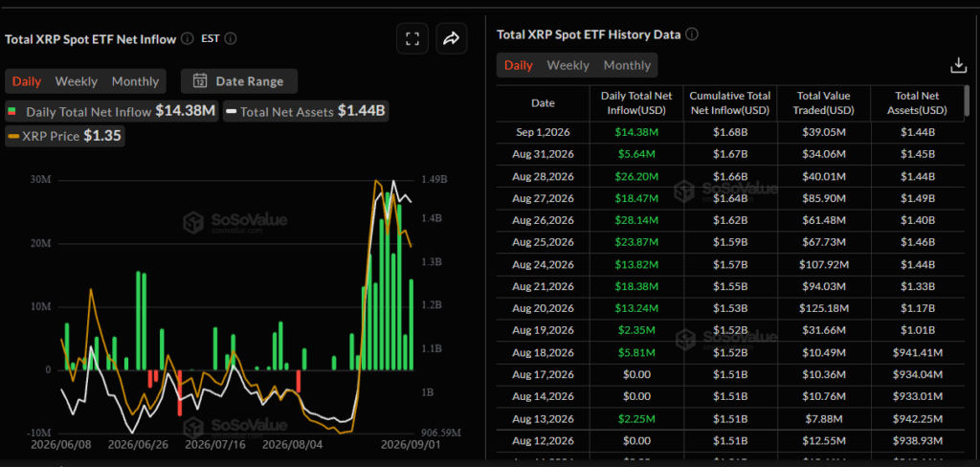The width and height of the screenshot is (980, 467).
Task: Select Monthly tab in history table
Action: (x=627, y=65)
